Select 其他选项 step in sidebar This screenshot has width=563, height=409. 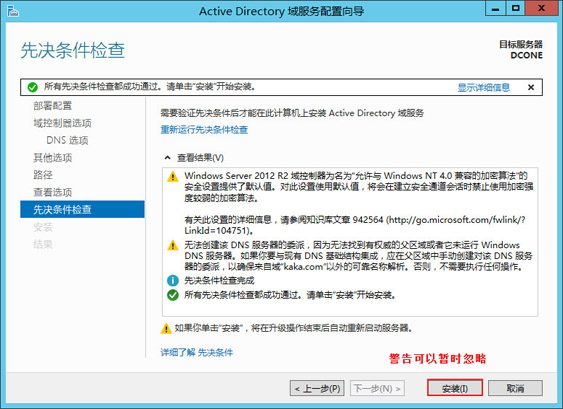(53, 158)
